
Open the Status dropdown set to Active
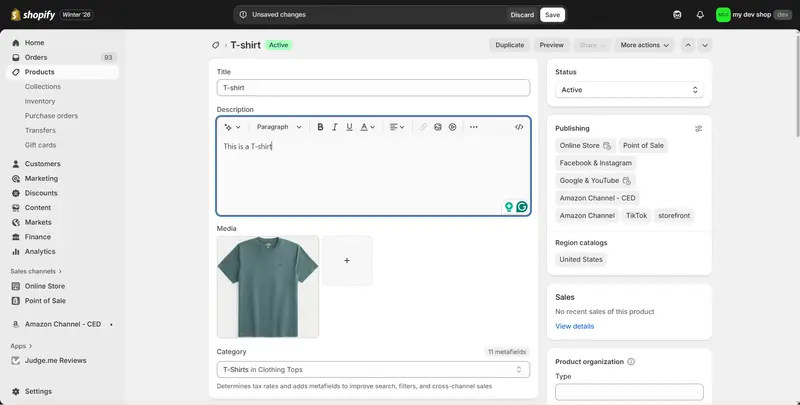point(629,90)
